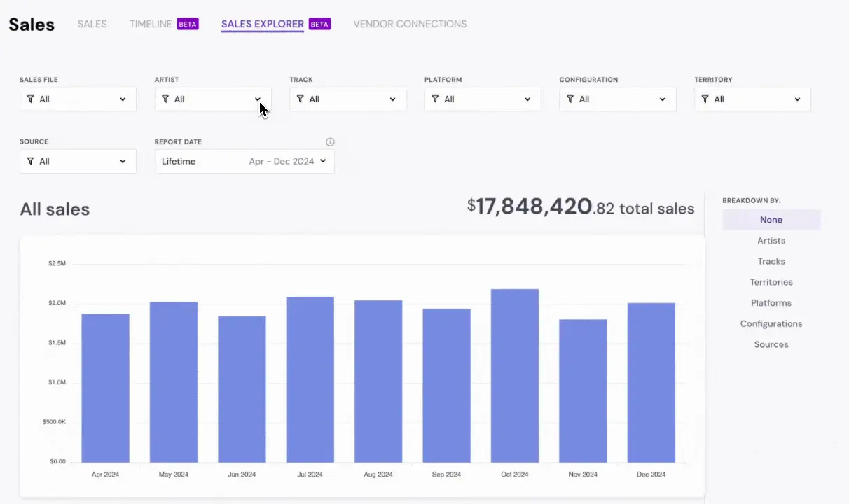Click the Jul 2024 bar

(x=310, y=379)
